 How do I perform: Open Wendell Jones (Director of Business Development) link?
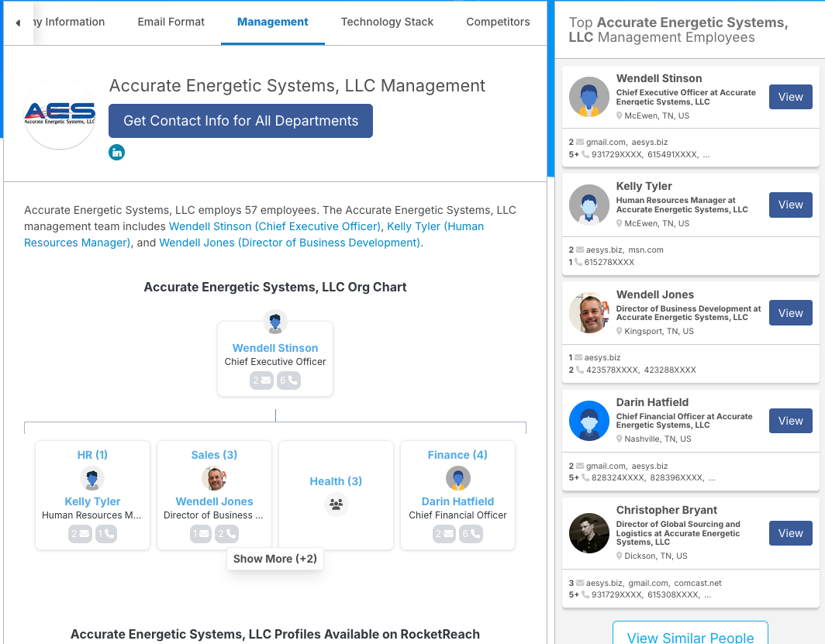tap(290, 243)
